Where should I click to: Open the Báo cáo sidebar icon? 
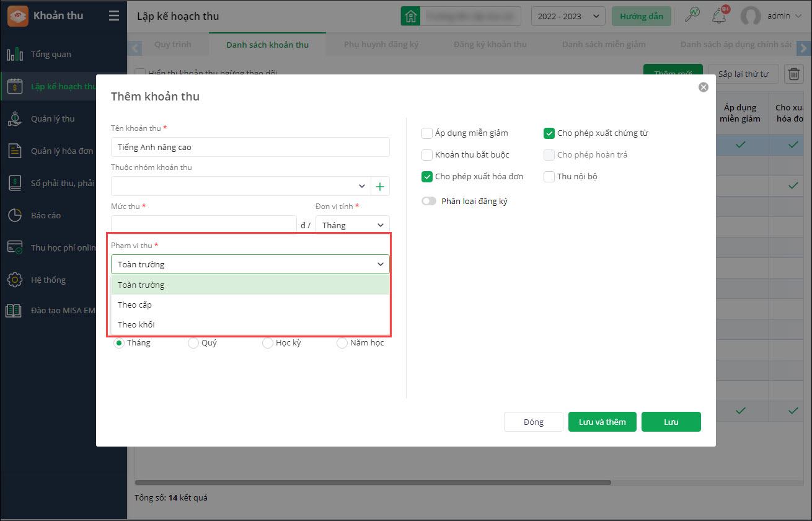coord(15,215)
